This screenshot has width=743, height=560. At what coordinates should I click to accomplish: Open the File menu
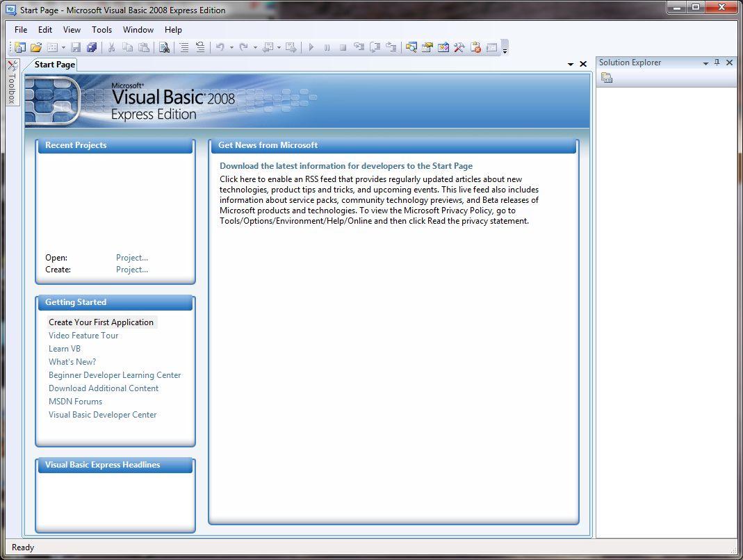coord(21,29)
